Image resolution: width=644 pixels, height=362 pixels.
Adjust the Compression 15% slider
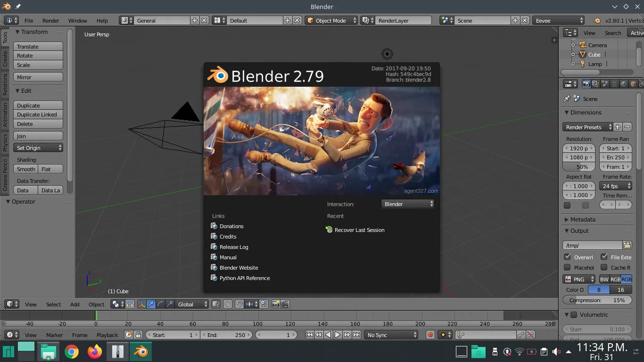pos(597,300)
